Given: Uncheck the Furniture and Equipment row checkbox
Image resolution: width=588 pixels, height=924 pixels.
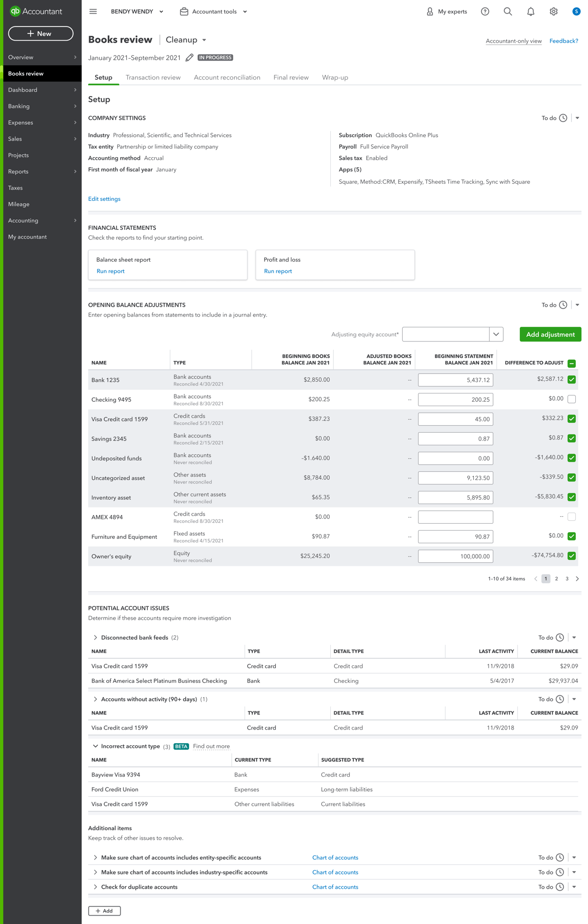Looking at the screenshot, I should [572, 536].
